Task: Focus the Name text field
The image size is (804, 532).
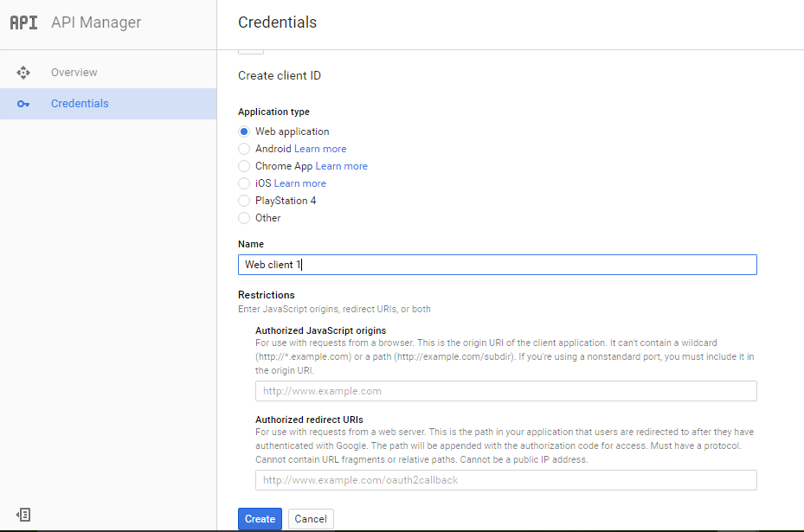Action: (498, 265)
